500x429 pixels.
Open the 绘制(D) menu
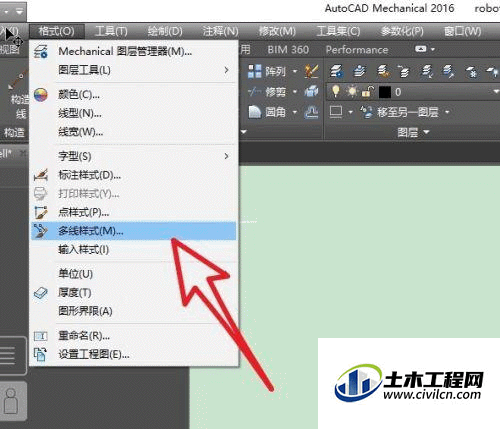tap(165, 32)
